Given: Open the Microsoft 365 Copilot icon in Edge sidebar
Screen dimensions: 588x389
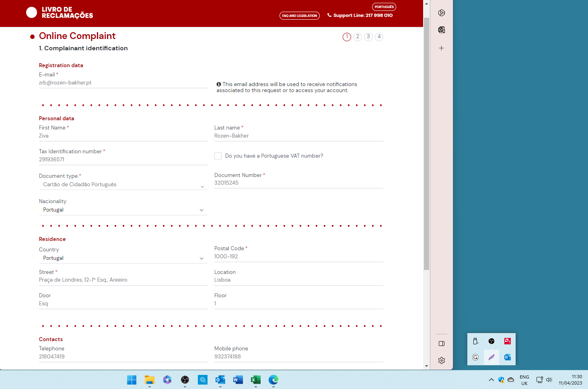Looking at the screenshot, I should [442, 13].
